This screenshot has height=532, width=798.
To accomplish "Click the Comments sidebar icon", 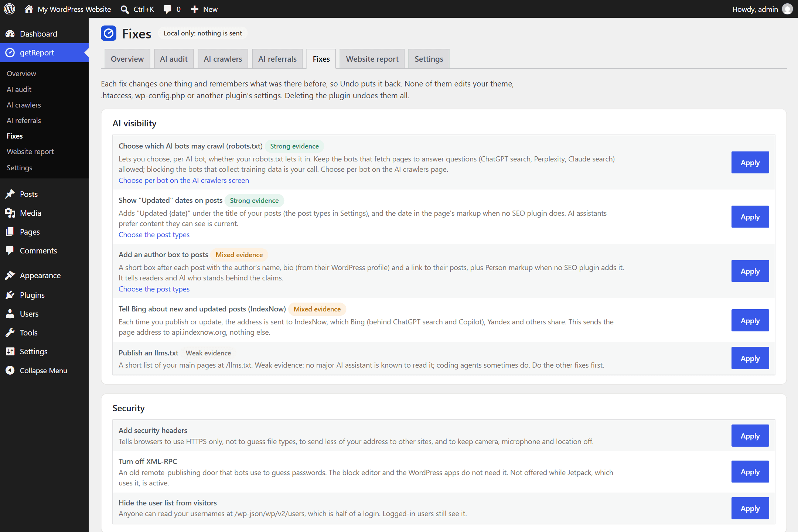I will click(x=10, y=250).
